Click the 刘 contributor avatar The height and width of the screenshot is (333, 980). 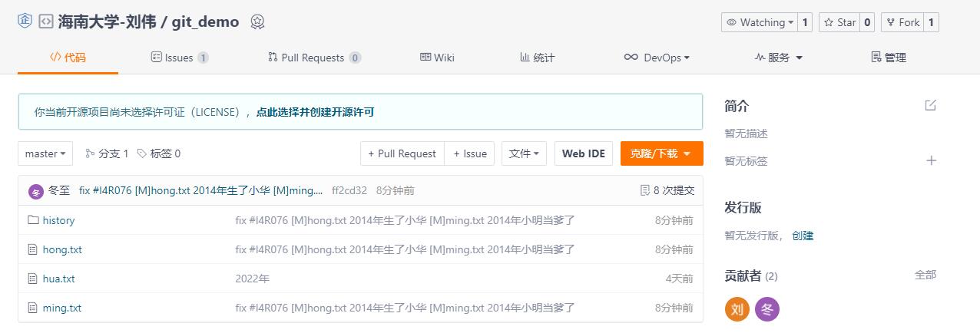737,309
